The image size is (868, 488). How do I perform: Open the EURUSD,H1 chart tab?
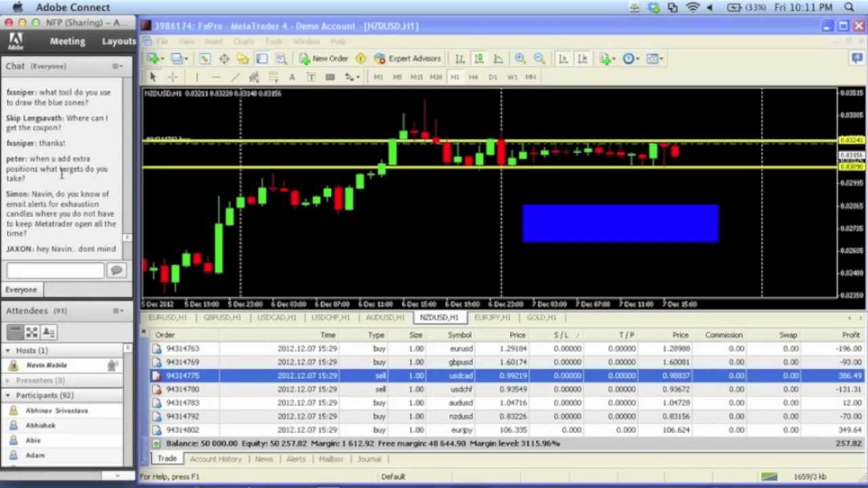click(x=167, y=317)
